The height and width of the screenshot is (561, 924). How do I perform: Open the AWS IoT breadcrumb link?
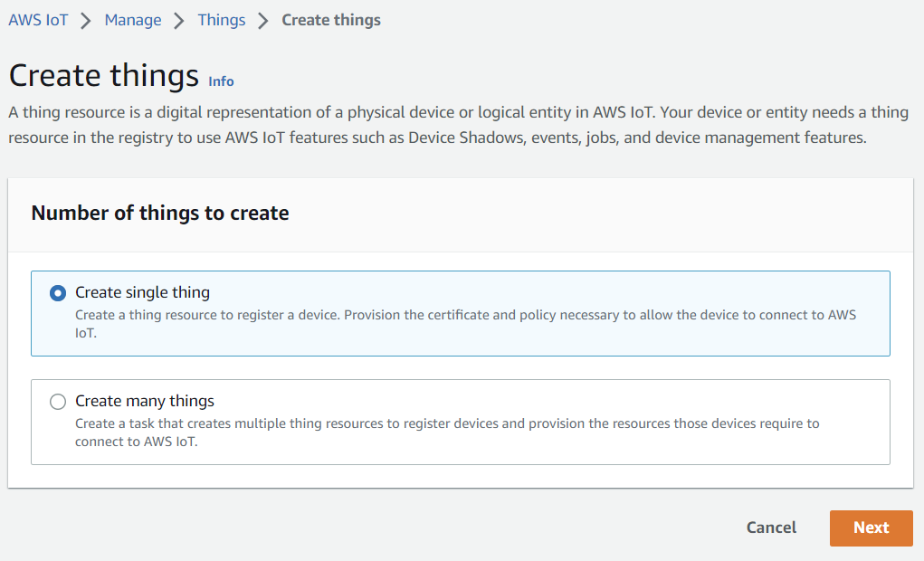click(x=38, y=20)
